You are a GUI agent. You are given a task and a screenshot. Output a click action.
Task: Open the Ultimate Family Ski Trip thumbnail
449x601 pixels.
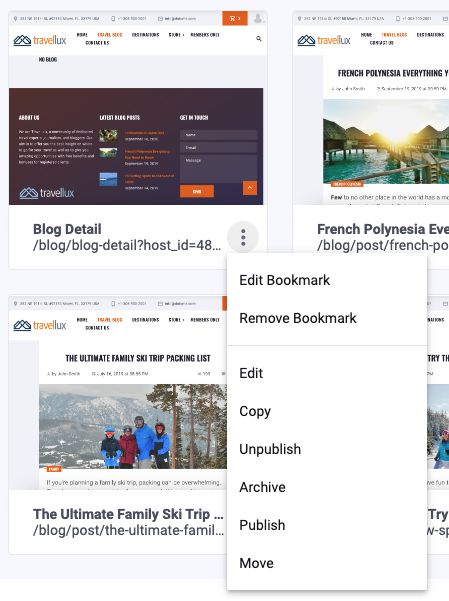[x=118, y=392]
